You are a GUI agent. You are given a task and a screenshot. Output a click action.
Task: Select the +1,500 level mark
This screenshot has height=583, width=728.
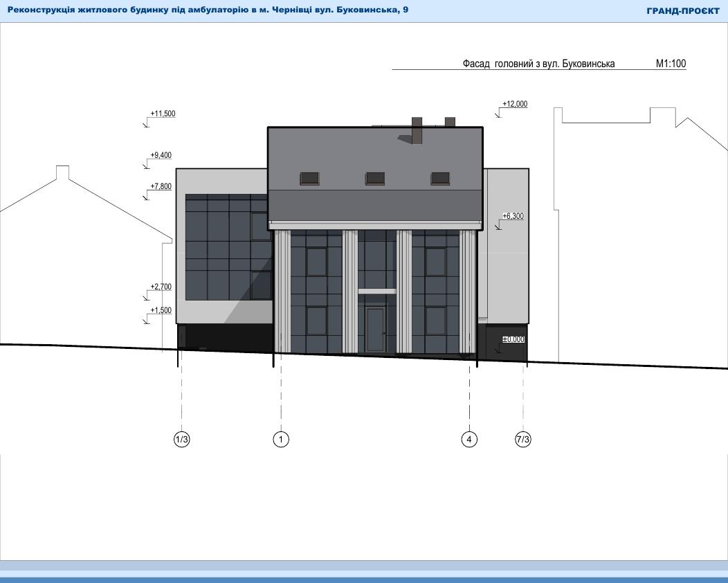pos(160,311)
